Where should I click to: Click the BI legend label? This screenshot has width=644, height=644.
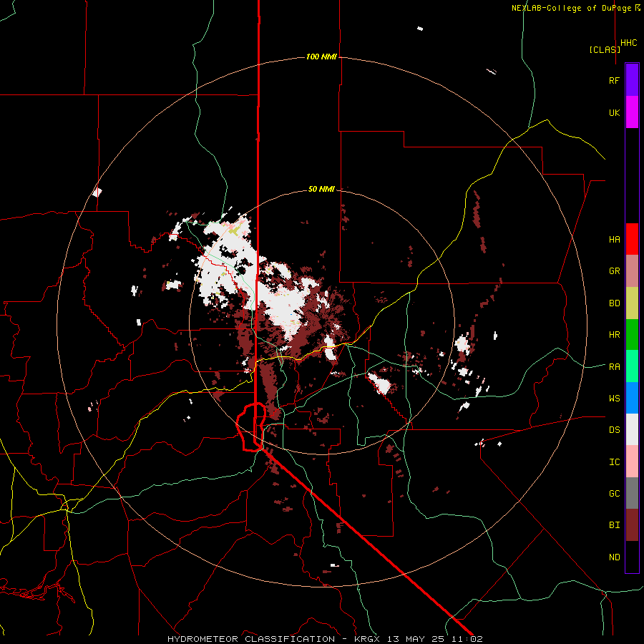[x=614, y=525]
